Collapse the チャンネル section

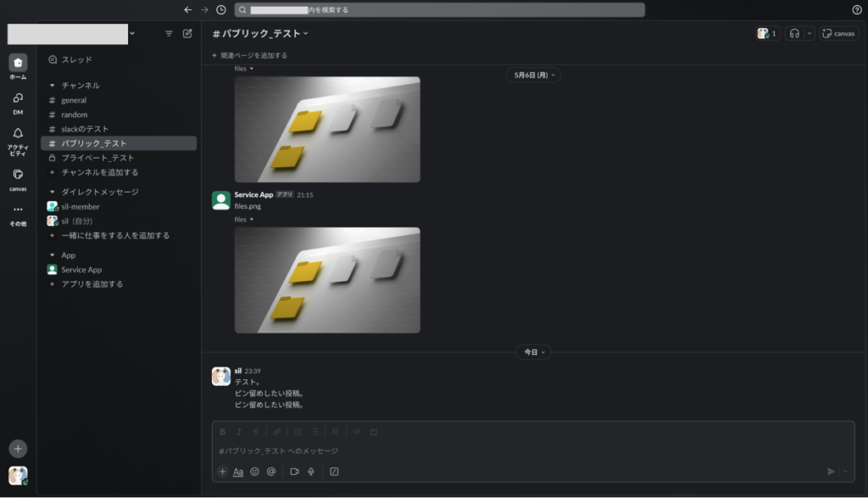[x=52, y=86]
